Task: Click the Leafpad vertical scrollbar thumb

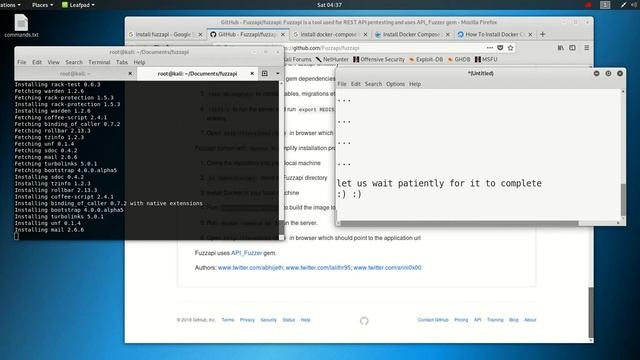Action: tap(623, 200)
